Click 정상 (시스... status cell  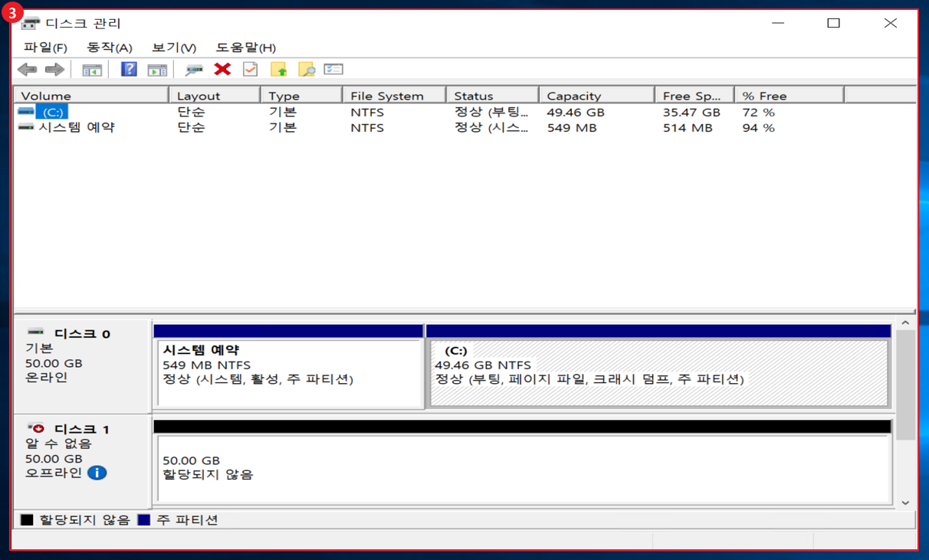click(x=491, y=127)
